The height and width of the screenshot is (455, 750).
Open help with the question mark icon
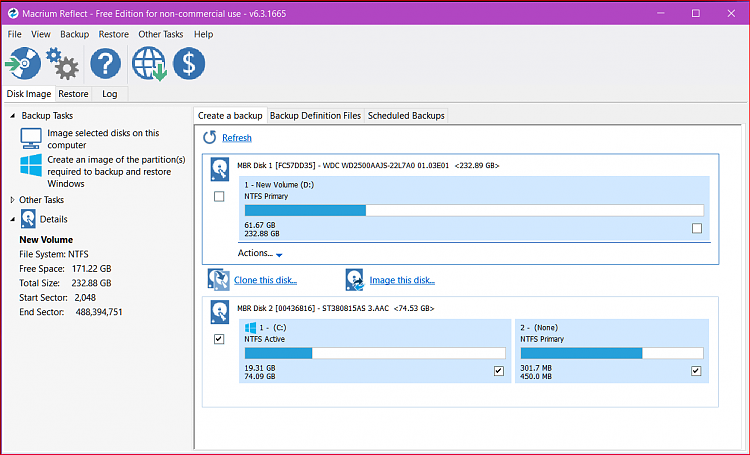105,63
